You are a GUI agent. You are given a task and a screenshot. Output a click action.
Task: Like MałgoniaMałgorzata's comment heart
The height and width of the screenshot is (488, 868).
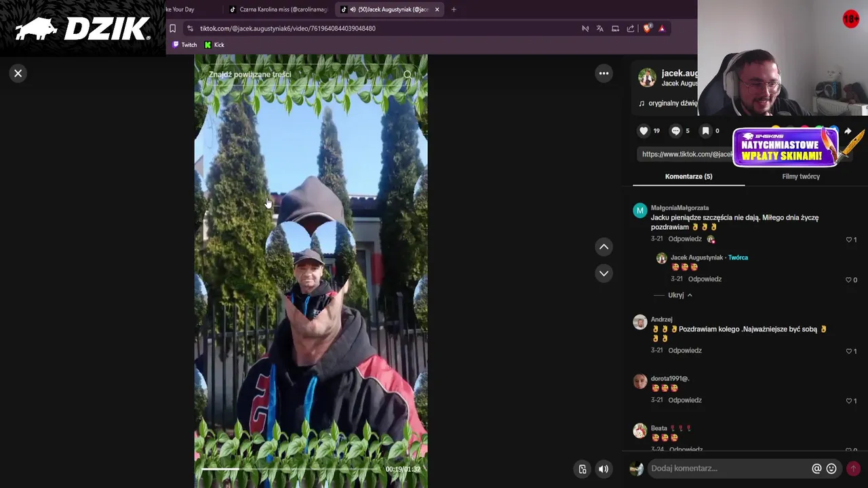coord(849,239)
